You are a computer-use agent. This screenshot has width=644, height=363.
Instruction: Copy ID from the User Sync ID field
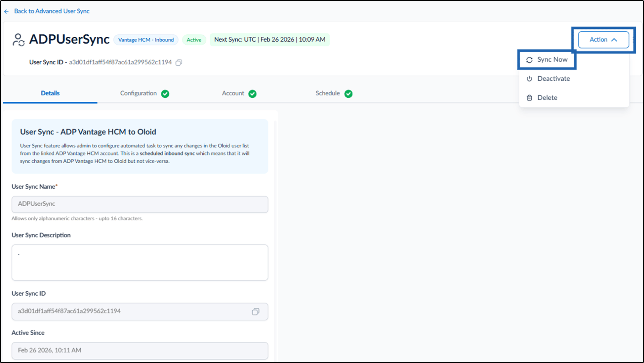pyautogui.click(x=256, y=311)
